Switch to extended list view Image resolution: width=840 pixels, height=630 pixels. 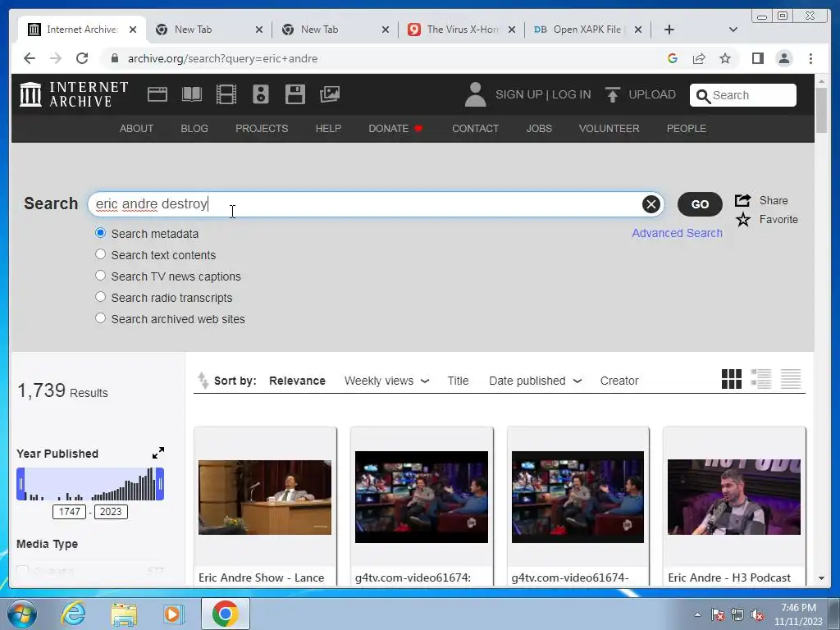(x=760, y=379)
